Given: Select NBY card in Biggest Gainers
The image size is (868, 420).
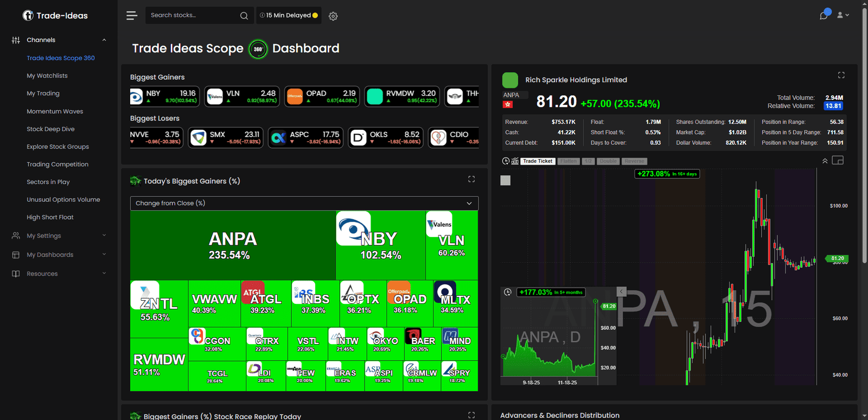Looking at the screenshot, I should coord(165,97).
